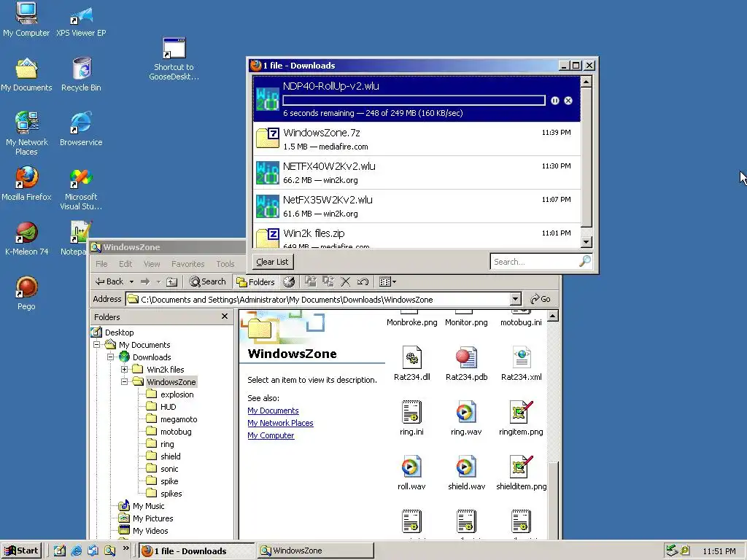Select the Pego desktop shortcut
Viewport: 747px width, 560px height.
point(26,293)
